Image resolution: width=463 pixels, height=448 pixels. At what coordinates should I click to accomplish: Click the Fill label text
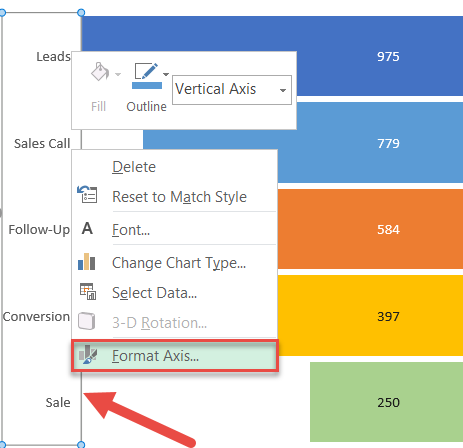click(98, 107)
